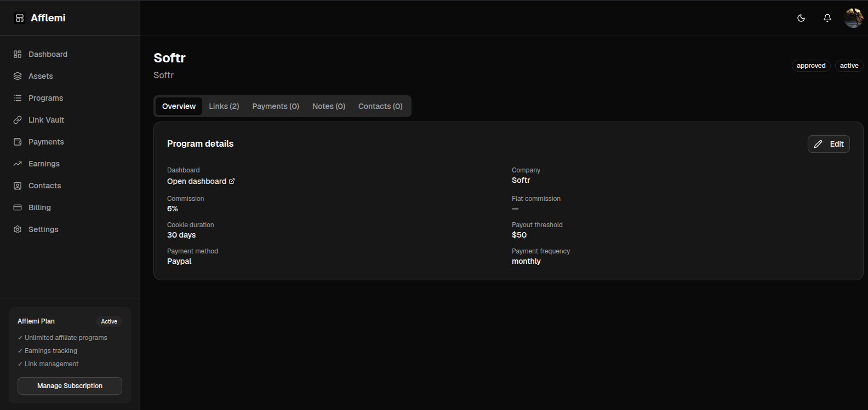
Task: Click the Earnings trend icon
Action: [18, 164]
